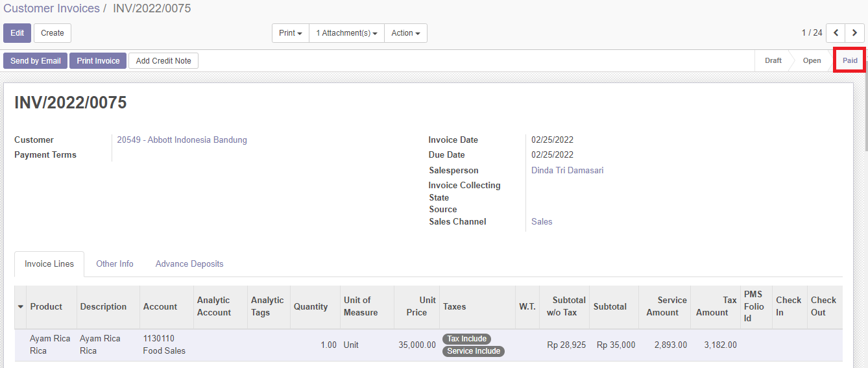
Task: Switch to the Other Info tab
Action: [x=115, y=264]
